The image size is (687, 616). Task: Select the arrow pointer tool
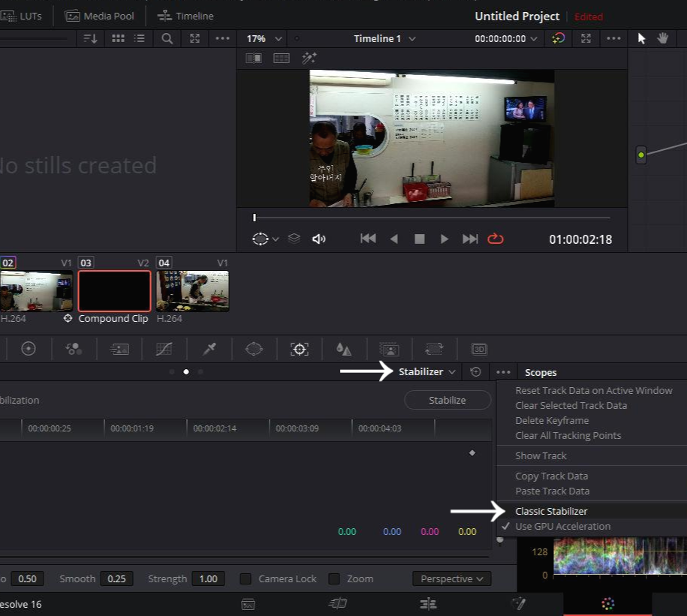coord(641,38)
